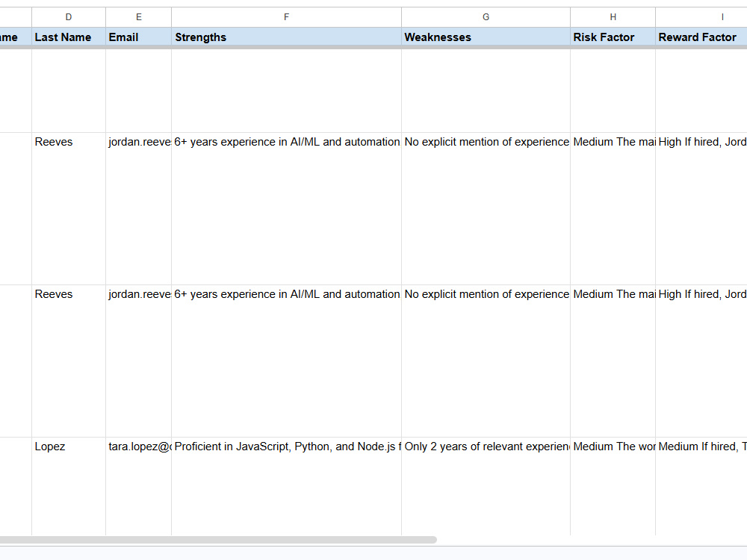Select the tara.lopez email cell
Viewport: 747px width, 560px height.
pyautogui.click(x=139, y=486)
